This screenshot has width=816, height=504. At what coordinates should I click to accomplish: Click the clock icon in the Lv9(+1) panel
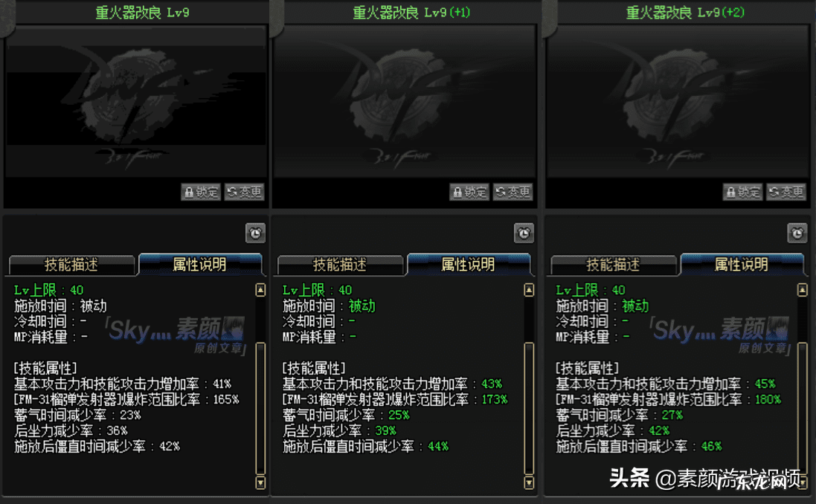(524, 233)
